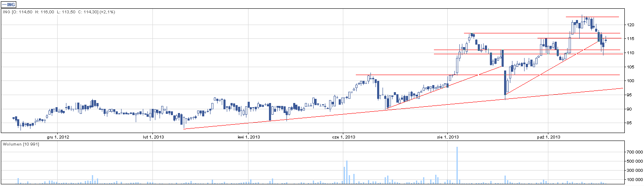
Task: Click the cze 1, 2013 date label
Action: point(344,137)
